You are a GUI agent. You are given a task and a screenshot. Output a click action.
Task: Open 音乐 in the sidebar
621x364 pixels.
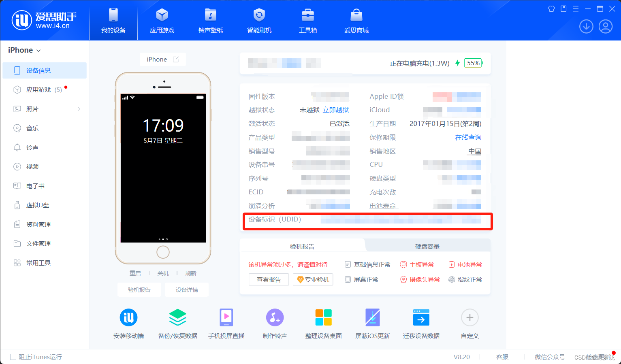[45, 128]
